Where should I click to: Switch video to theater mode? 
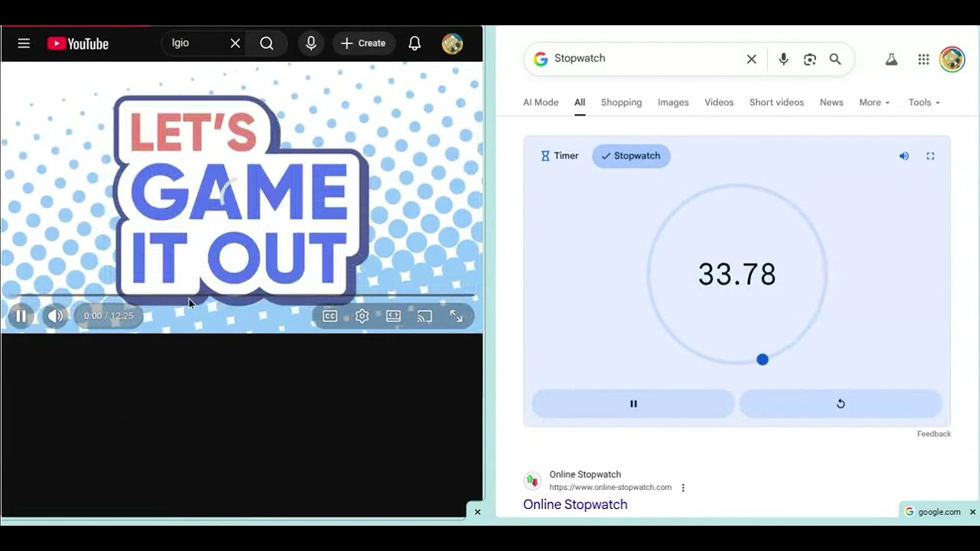coord(394,316)
